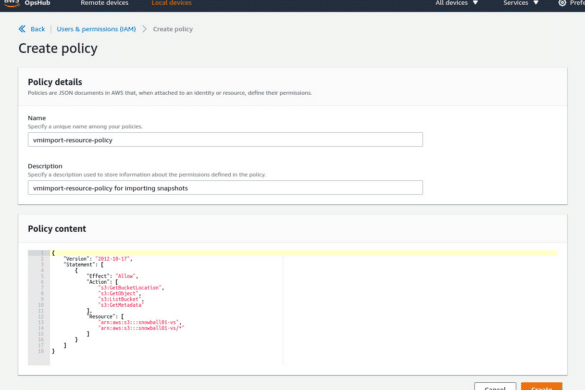Click the snowball01-vs/* resource line
585x390 pixels.
point(141,328)
